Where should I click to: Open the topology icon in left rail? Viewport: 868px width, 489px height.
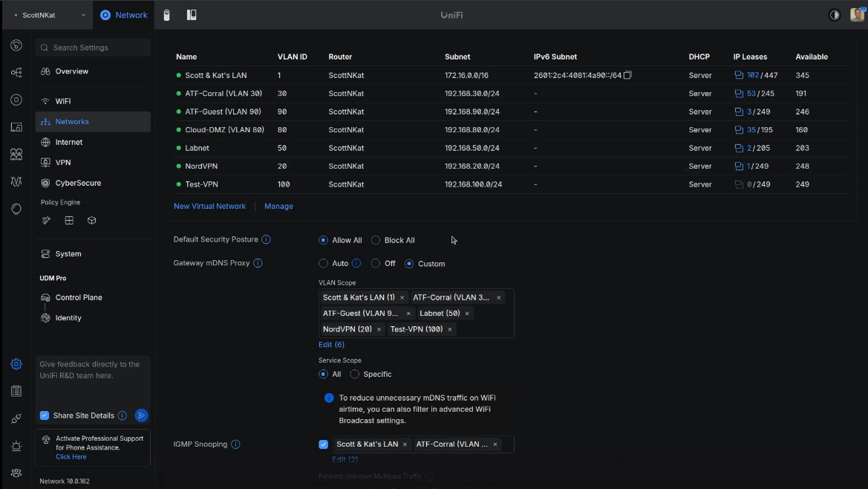click(16, 73)
